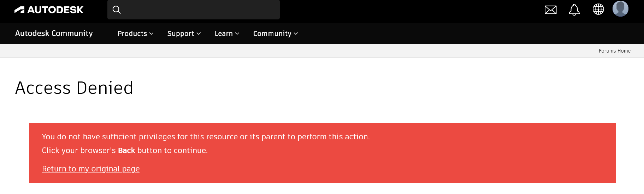The image size is (644, 194).
Task: Click the Autodesk logo
Action: click(x=49, y=10)
